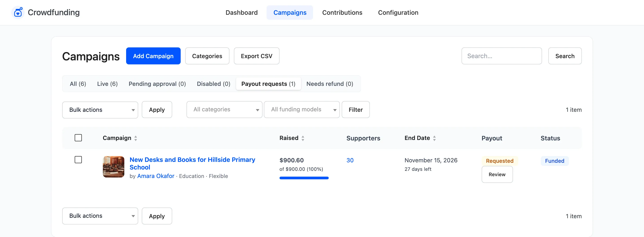The height and width of the screenshot is (237, 644).
Task: Expand the All categories dropdown
Action: (x=224, y=110)
